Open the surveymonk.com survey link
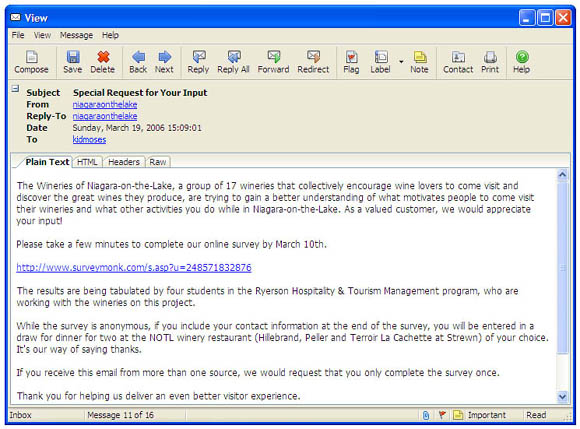Viewport: 580px width, 429px height. 134,267
